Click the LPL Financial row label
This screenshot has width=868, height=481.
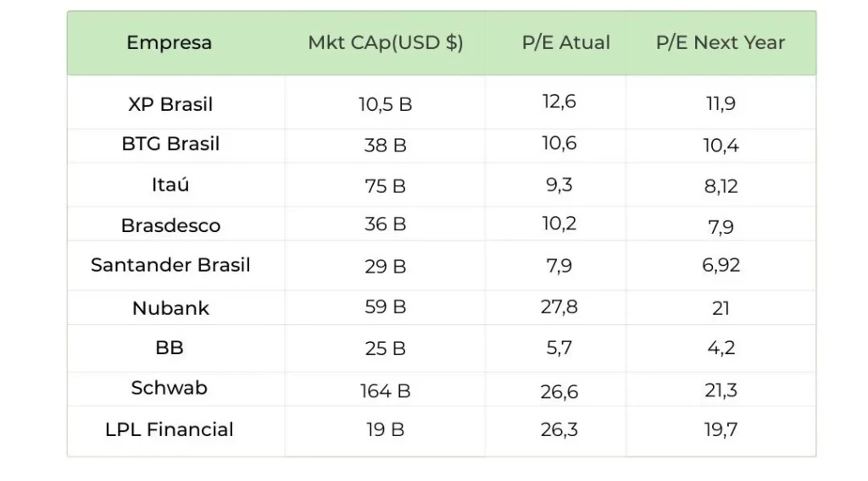click(170, 429)
